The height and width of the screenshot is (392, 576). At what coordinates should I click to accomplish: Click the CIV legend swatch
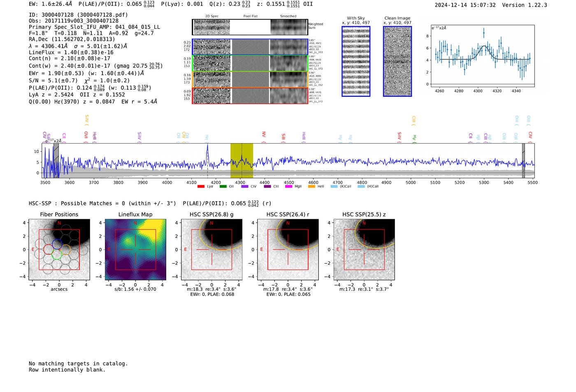245,186
